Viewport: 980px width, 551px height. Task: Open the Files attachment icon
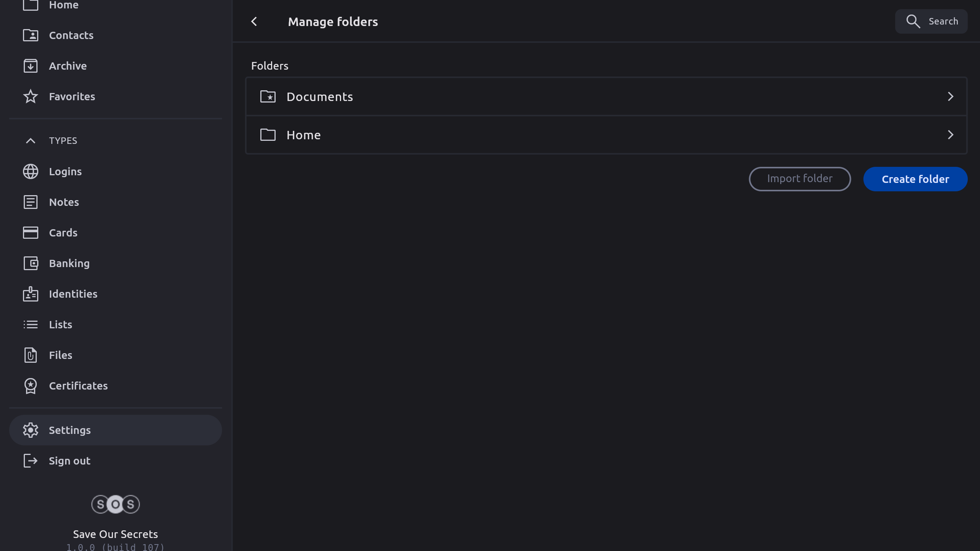31,355
